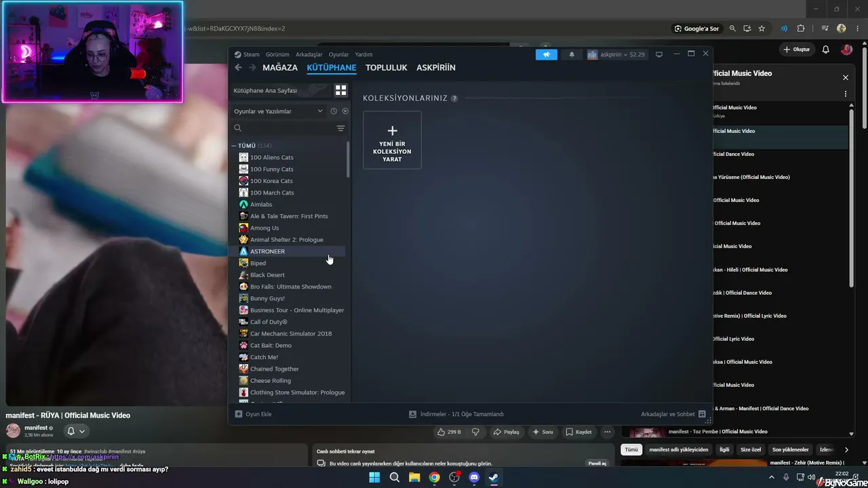Close the YouTube playlist panel
This screenshot has height=488, width=868.
846,78
